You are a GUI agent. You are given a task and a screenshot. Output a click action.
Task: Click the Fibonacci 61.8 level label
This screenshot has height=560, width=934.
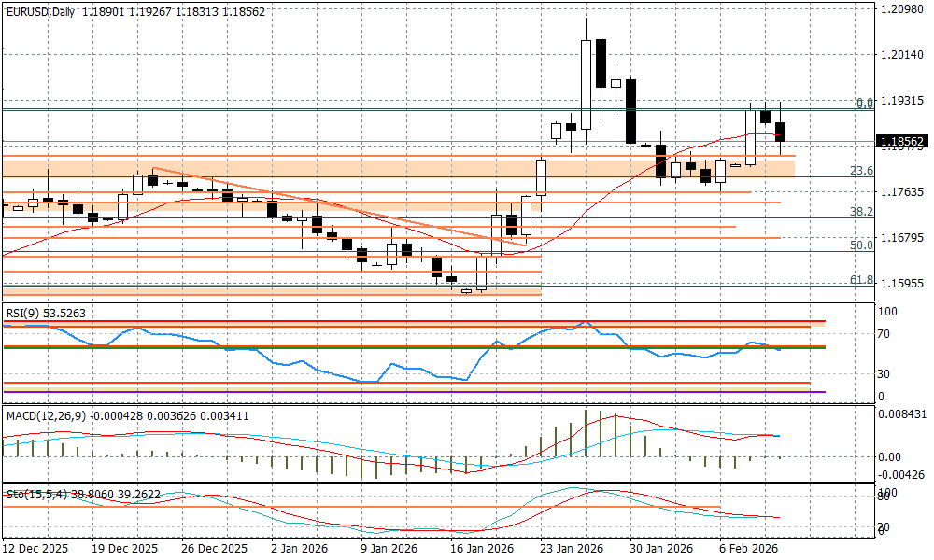point(861,279)
